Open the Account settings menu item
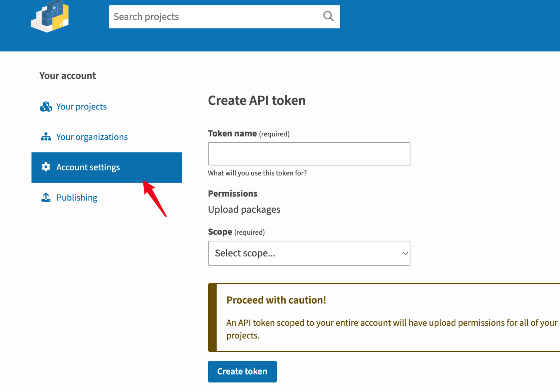 88,167
